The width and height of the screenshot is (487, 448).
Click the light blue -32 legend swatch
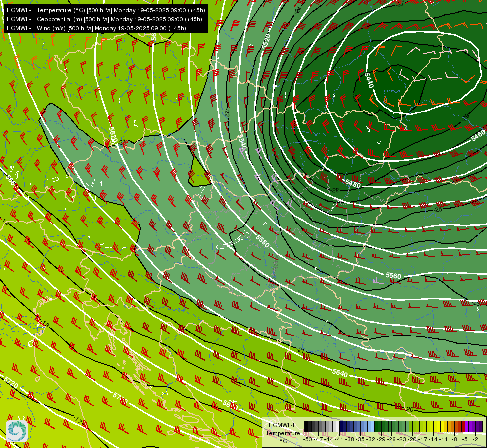coord(372,426)
